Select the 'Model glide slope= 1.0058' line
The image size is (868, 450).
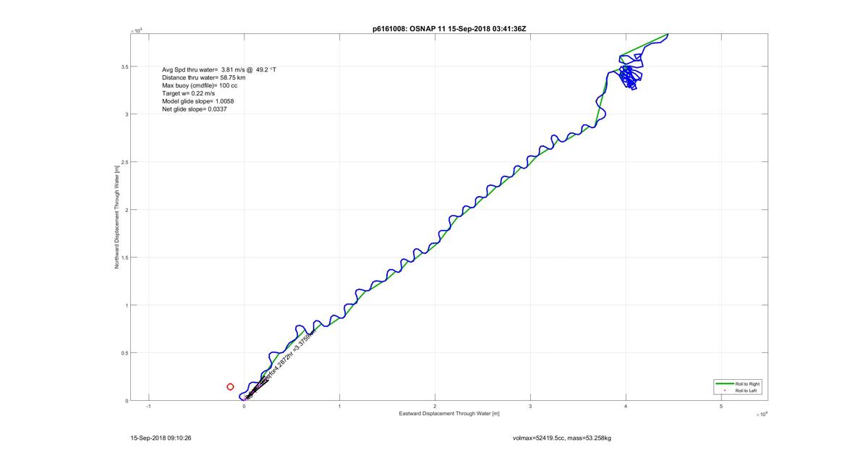197,101
